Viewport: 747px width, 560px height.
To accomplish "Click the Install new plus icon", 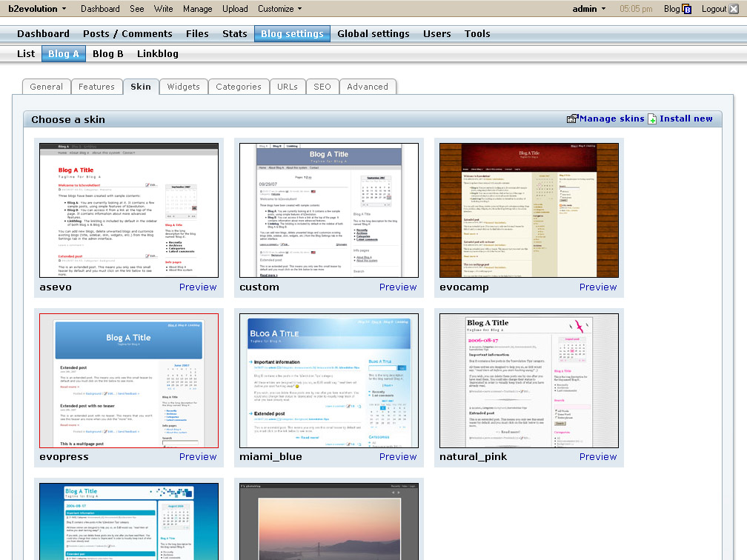I will click(652, 119).
